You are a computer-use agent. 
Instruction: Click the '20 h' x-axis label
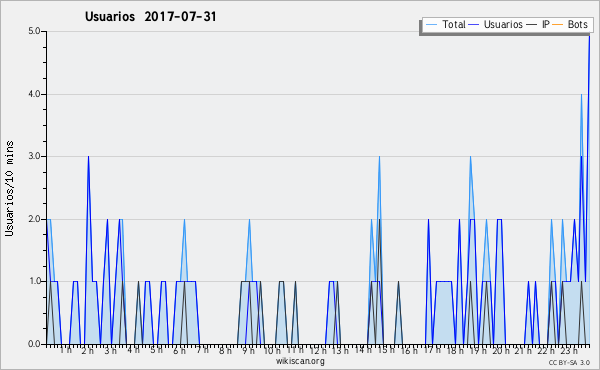click(501, 351)
